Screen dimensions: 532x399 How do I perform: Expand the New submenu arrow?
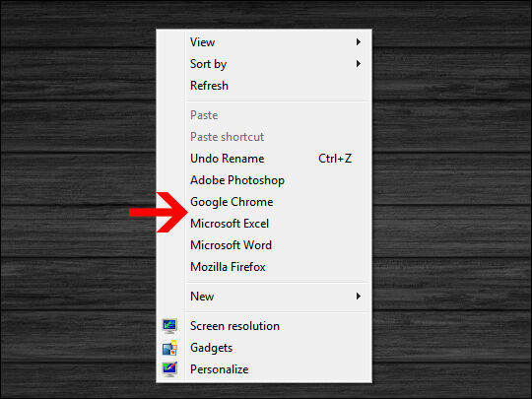359,297
